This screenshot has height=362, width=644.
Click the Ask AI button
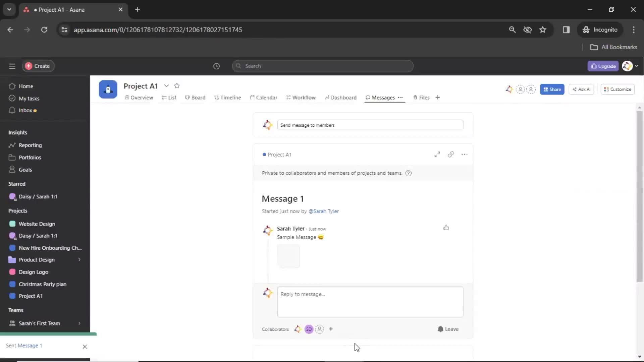click(582, 89)
